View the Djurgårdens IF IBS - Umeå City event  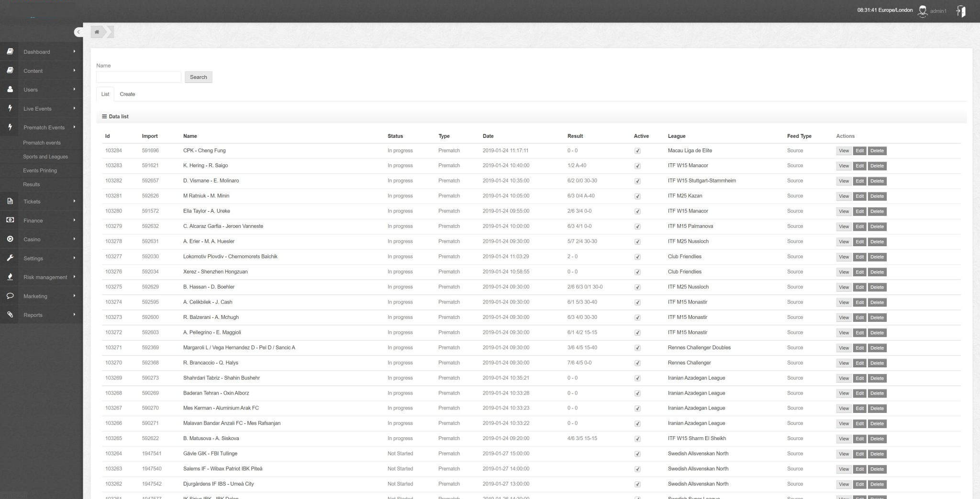844,484
